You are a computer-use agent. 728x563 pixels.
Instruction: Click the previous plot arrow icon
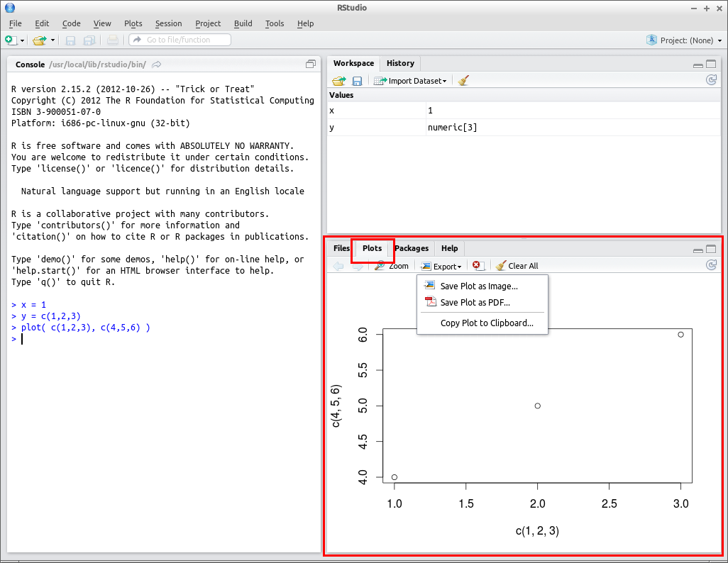tap(338, 266)
